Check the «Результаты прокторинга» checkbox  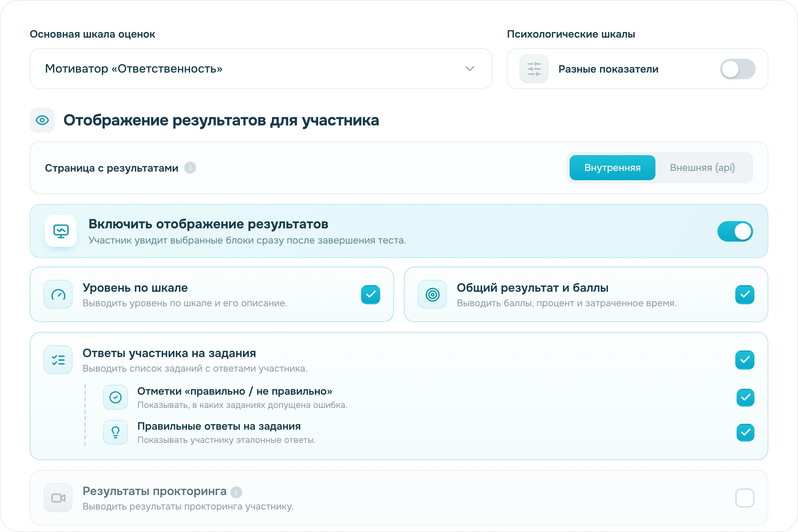[x=745, y=498]
